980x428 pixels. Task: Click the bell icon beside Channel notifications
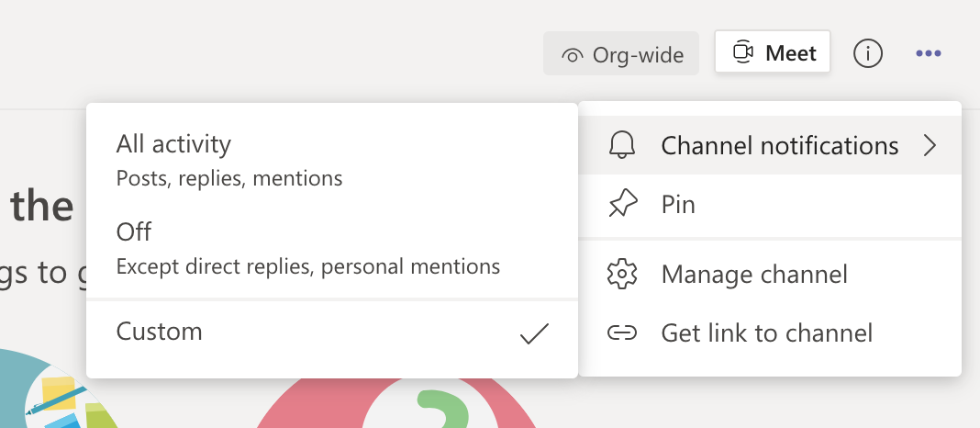[x=622, y=146]
